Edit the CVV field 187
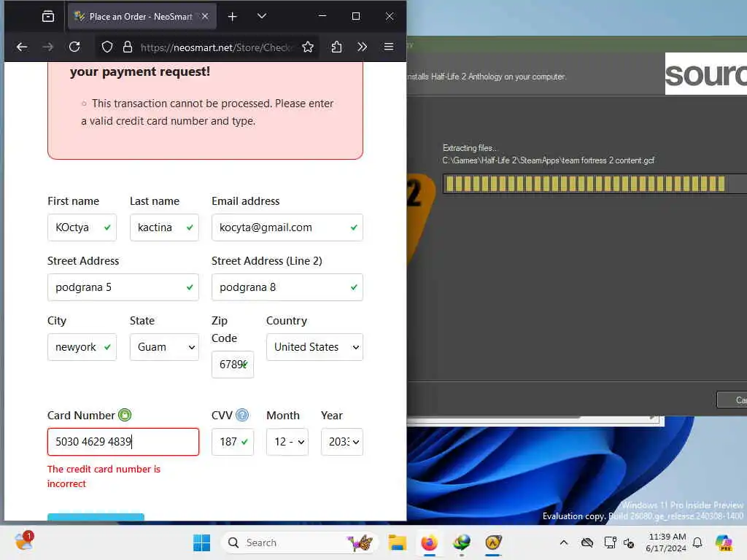Viewport: 747px width, 560px height. (233, 442)
